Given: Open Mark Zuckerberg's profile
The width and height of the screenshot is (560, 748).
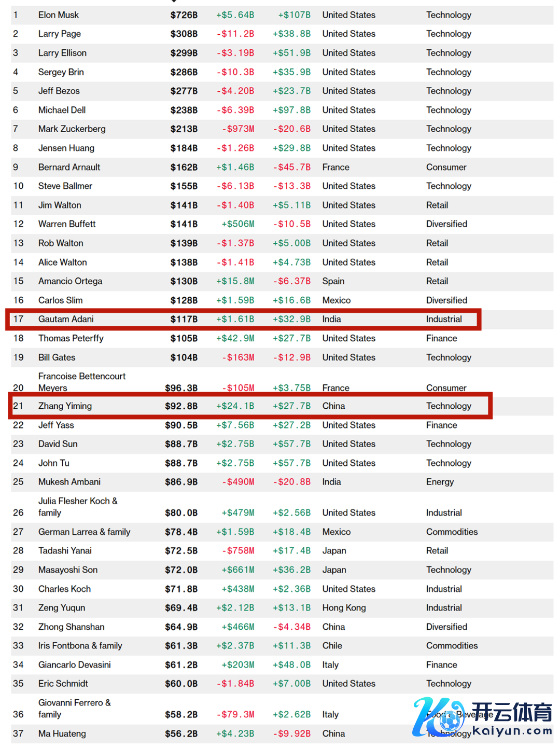Looking at the screenshot, I should pyautogui.click(x=72, y=129).
